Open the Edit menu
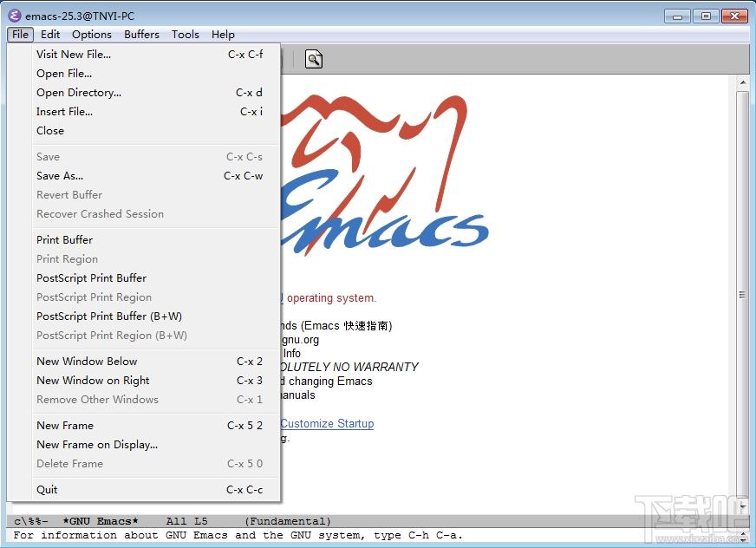The height and width of the screenshot is (548, 756). [50, 35]
